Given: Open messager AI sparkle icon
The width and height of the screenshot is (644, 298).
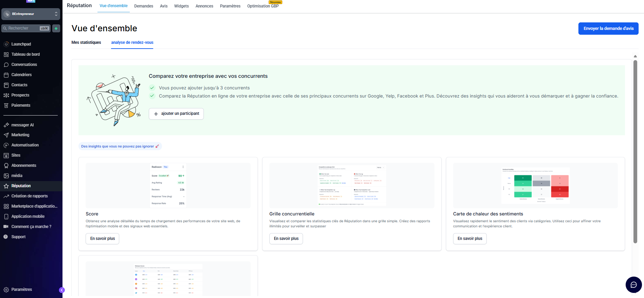Looking at the screenshot, I should [x=6, y=125].
